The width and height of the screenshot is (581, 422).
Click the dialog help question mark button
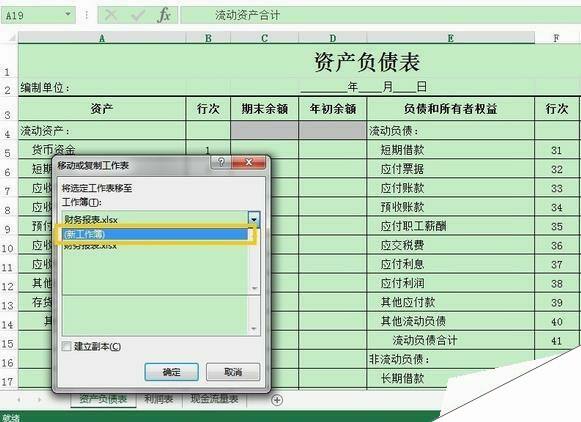pos(221,162)
